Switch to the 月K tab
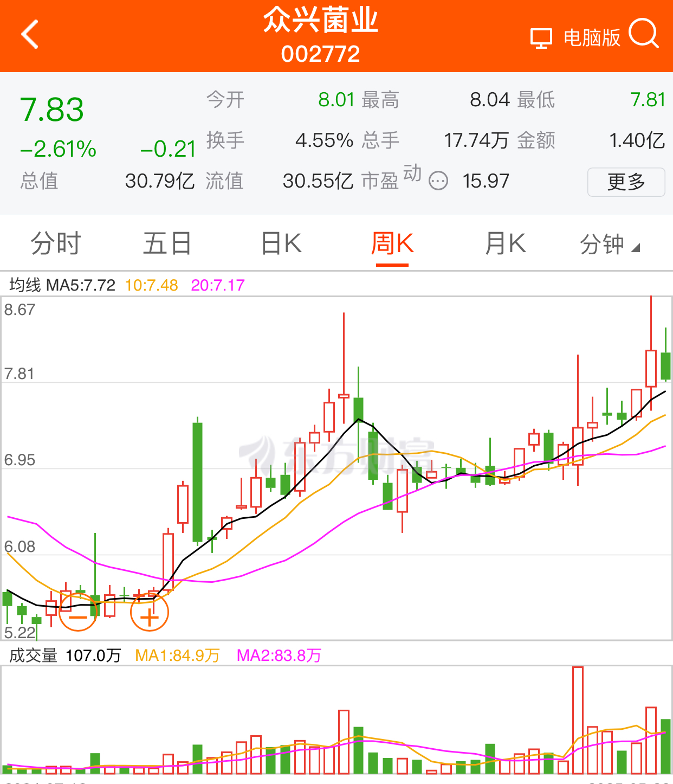Viewport: 673px width, 784px height. pos(505,243)
